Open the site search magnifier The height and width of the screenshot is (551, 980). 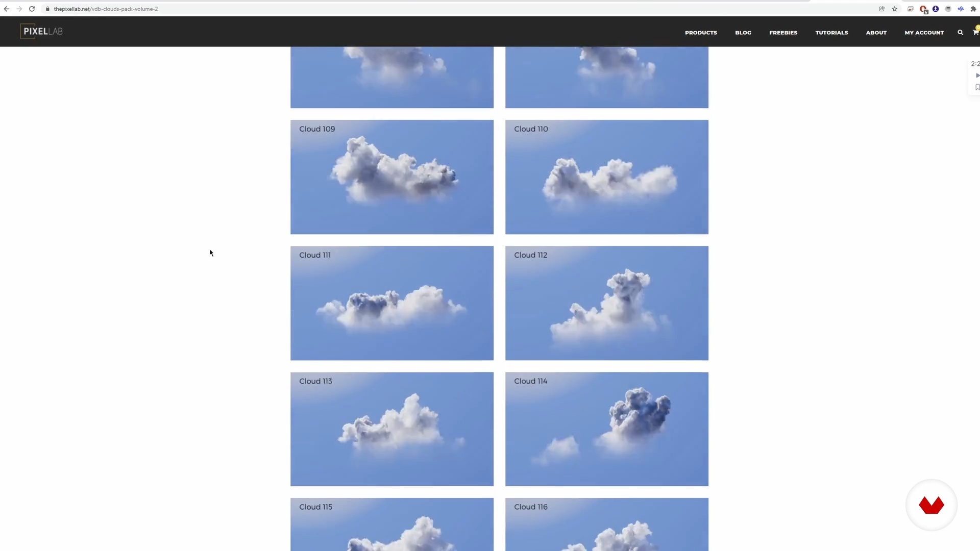pos(960,32)
